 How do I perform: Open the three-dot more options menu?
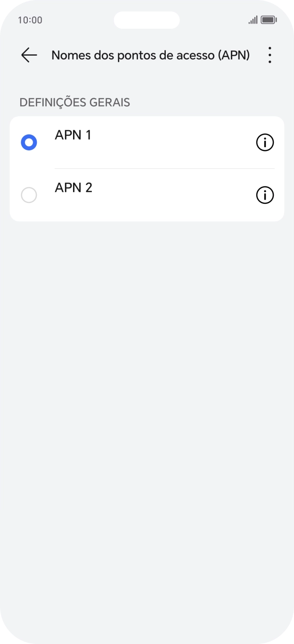point(269,55)
